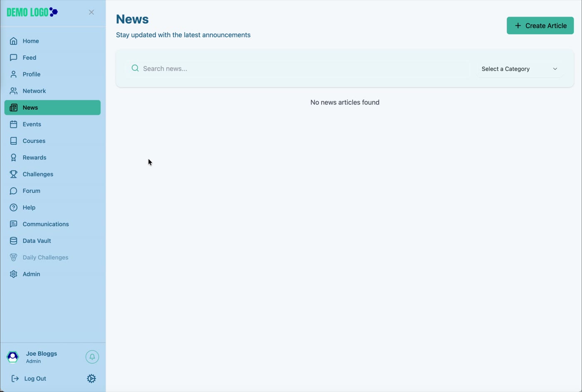Open the Admin menu item
Screen dimensions: 582x392
pos(52,274)
